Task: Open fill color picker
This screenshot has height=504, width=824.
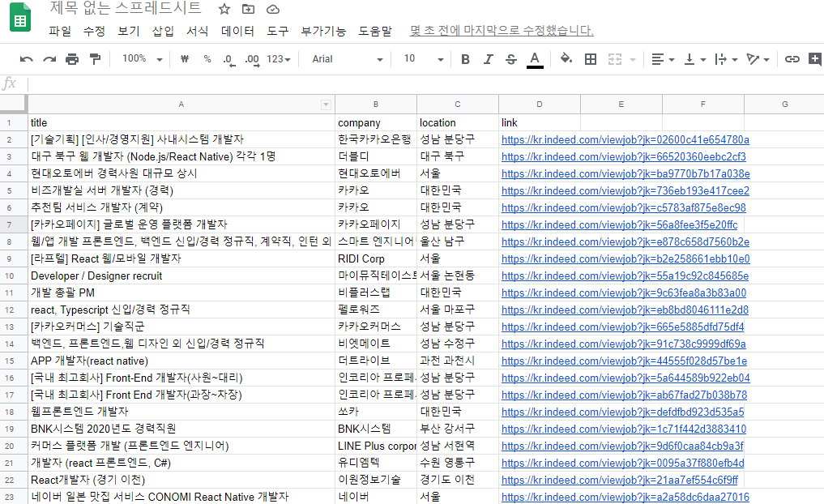Action: coord(566,59)
